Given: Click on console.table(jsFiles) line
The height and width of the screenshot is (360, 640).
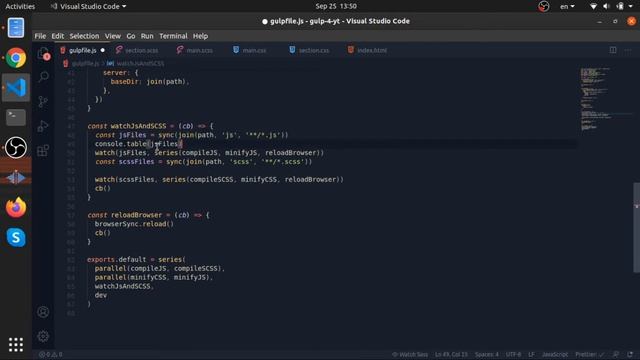Looking at the screenshot, I should click(x=139, y=144).
